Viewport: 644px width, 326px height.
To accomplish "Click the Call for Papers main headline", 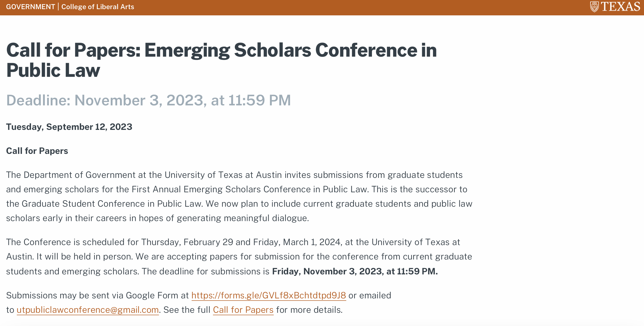I will point(221,60).
